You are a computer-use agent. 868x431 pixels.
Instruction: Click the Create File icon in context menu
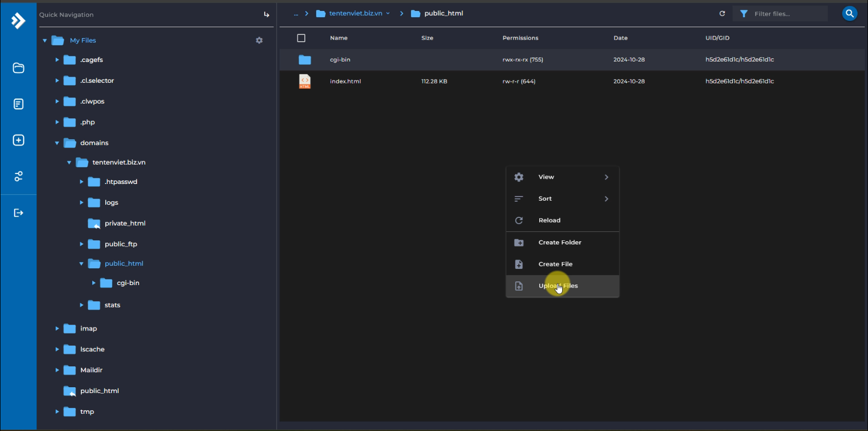click(x=519, y=264)
